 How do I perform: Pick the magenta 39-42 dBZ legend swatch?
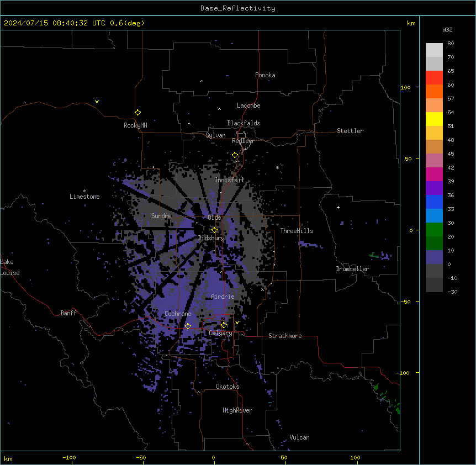434,174
